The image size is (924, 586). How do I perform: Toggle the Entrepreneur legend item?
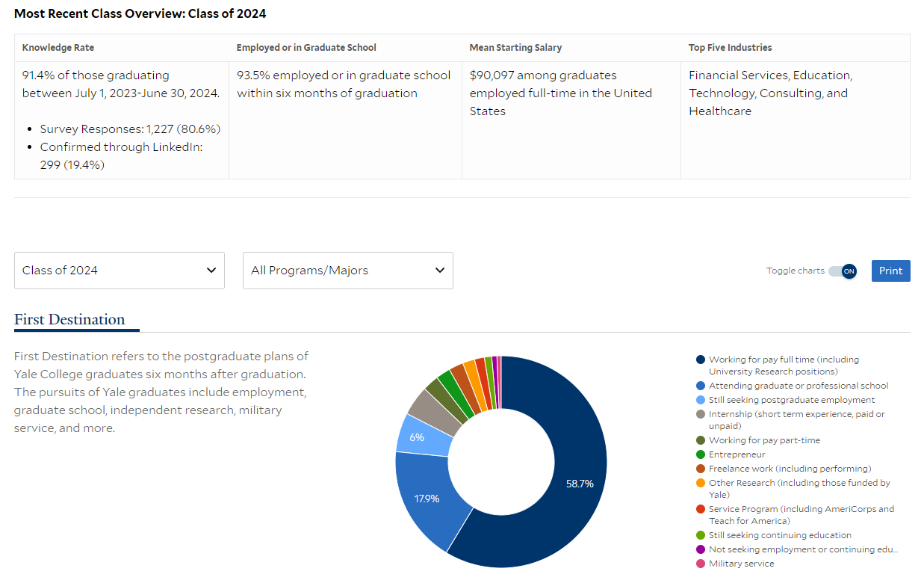pos(737,454)
